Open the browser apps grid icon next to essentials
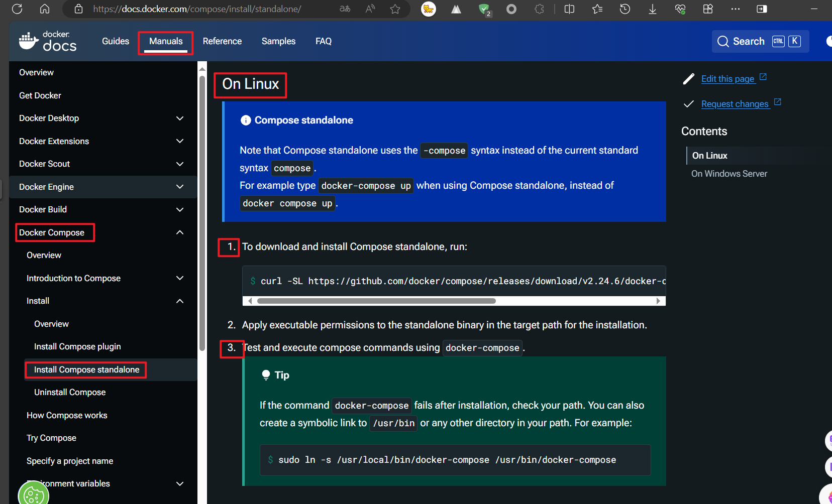The width and height of the screenshot is (832, 504). tap(708, 9)
